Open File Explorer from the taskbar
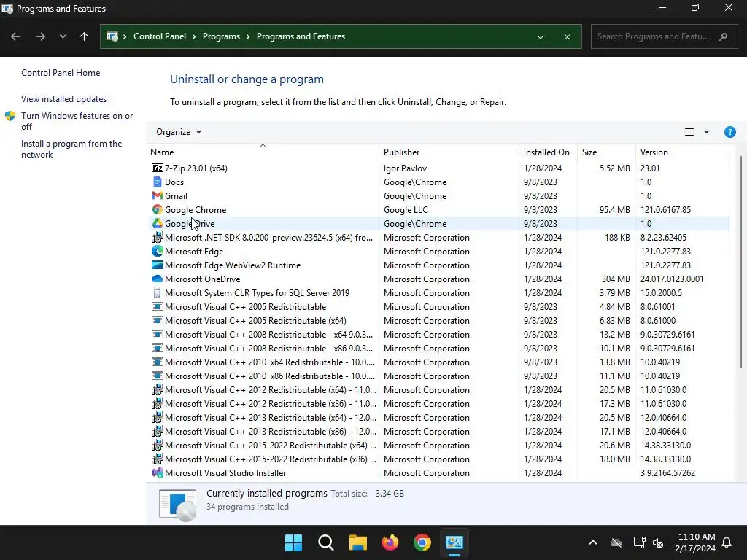This screenshot has width=747, height=560. (x=357, y=542)
